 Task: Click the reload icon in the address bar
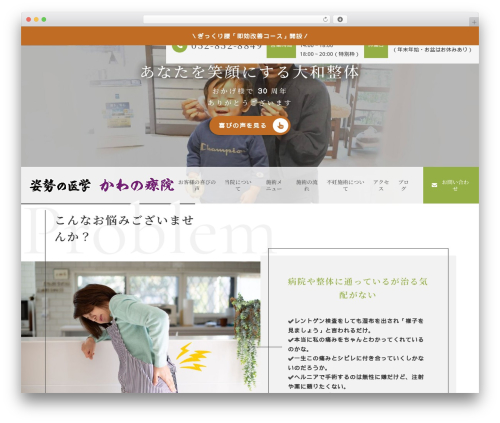tap(325, 20)
